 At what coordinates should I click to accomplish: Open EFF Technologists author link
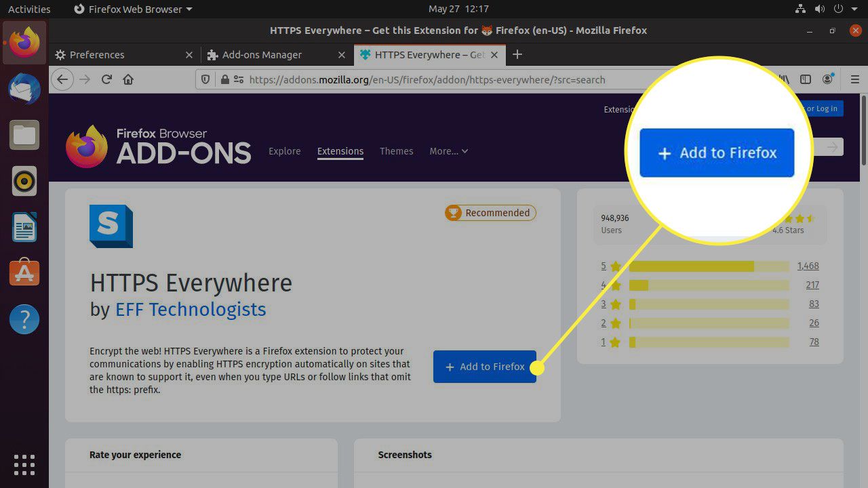pos(191,309)
